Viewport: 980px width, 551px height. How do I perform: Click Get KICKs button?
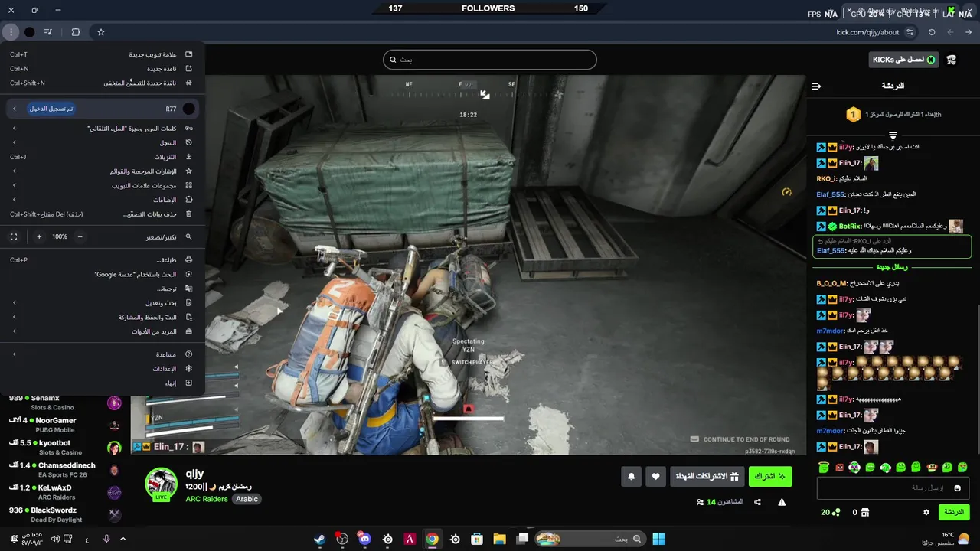click(x=904, y=60)
